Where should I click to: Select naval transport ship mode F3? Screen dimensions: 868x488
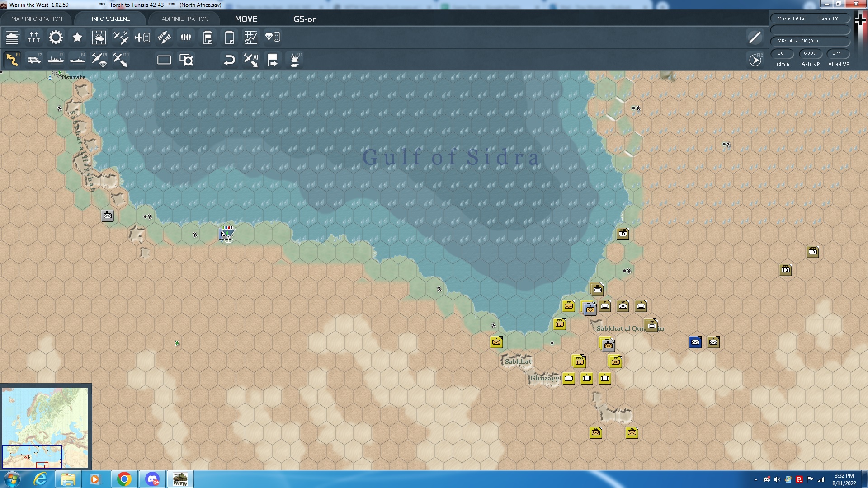(56, 60)
